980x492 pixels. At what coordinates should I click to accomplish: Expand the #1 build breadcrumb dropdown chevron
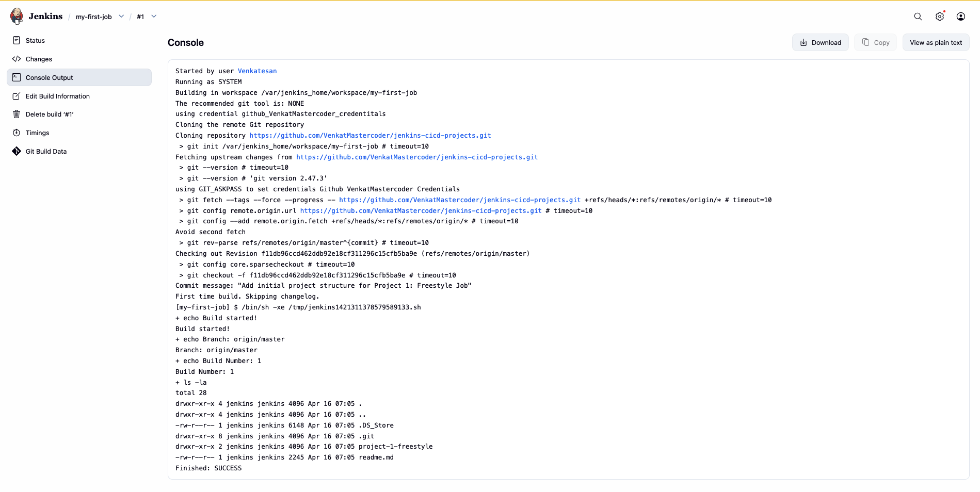pyautogui.click(x=154, y=17)
